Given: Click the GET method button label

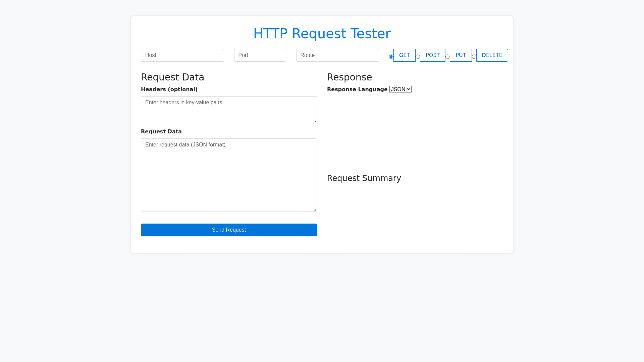Looking at the screenshot, I should (x=404, y=55).
